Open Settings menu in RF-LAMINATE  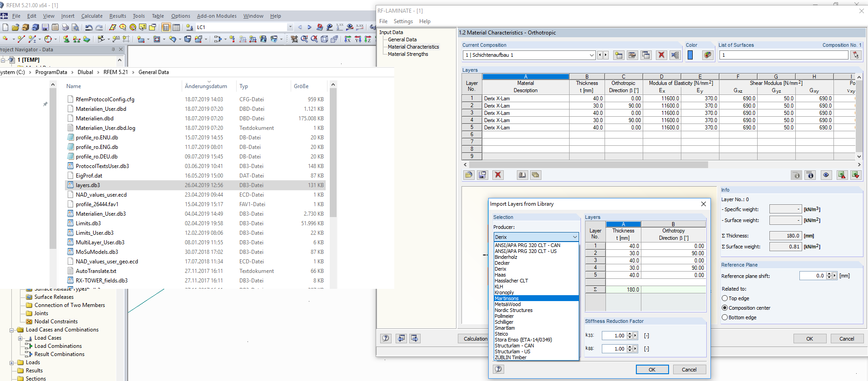click(x=403, y=21)
